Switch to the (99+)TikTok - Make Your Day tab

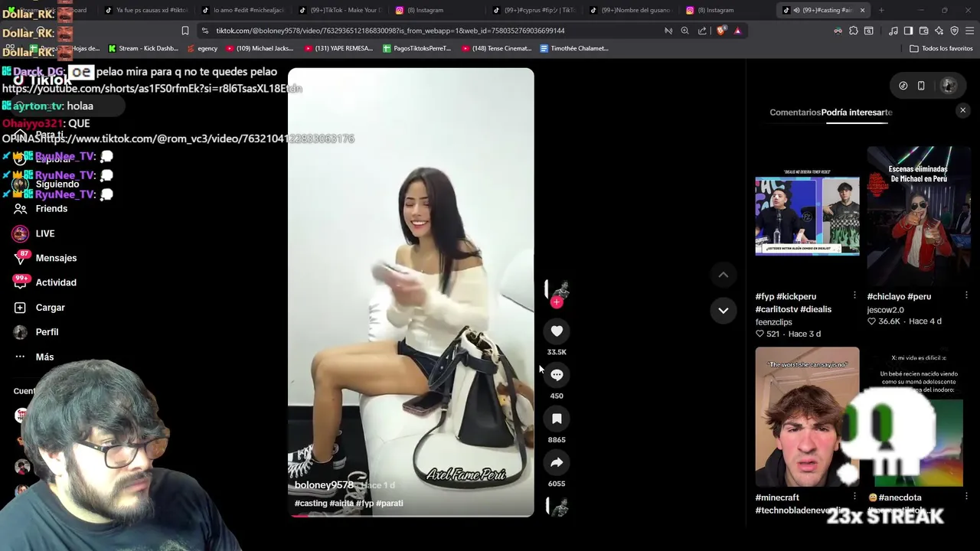(x=339, y=10)
